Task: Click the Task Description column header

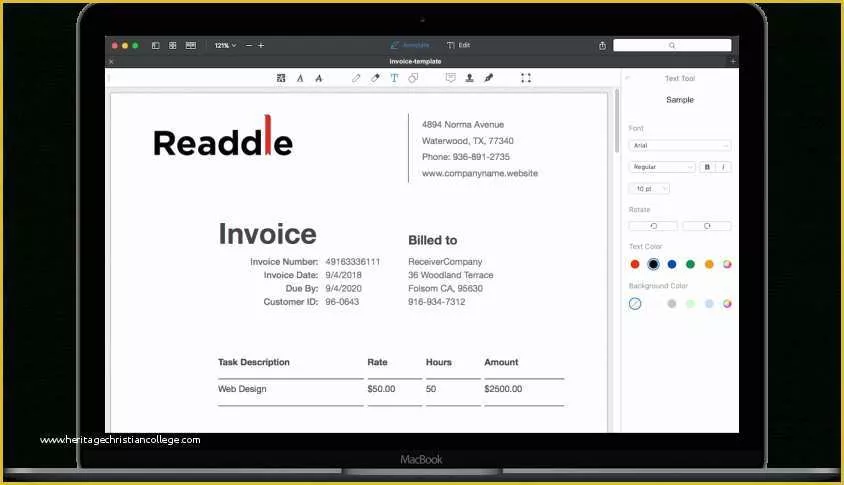Action: [x=254, y=362]
